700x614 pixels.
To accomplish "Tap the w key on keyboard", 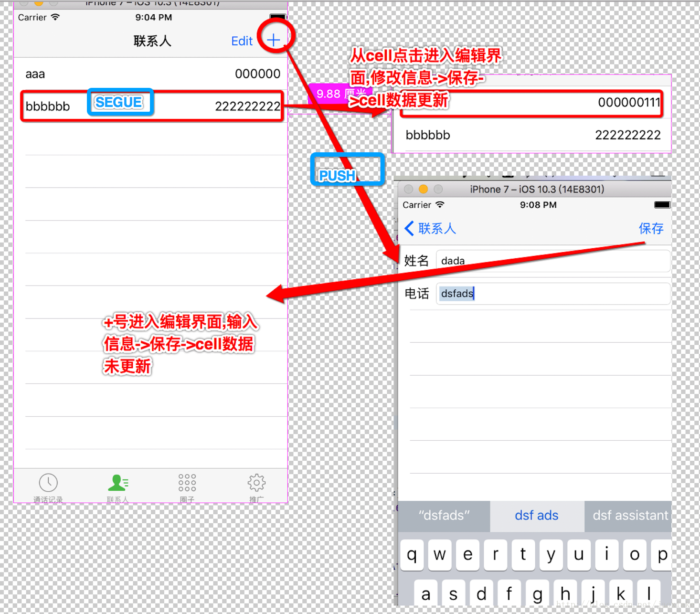I will pyautogui.click(x=440, y=555).
